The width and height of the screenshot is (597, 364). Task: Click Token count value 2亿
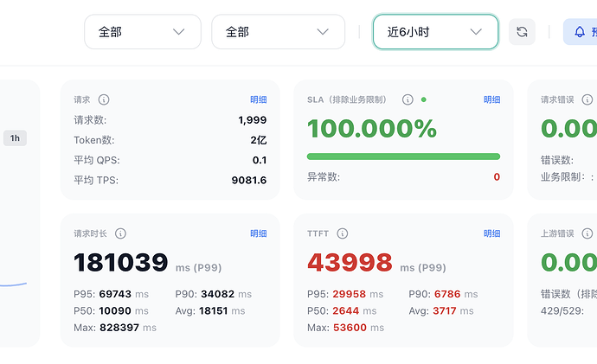coord(259,140)
